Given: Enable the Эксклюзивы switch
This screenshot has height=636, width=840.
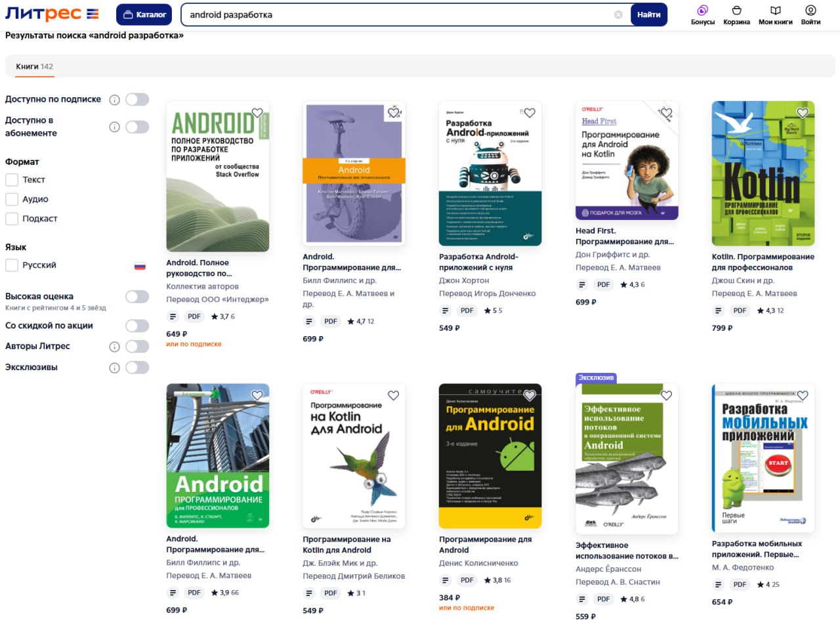Looking at the screenshot, I should pos(137,367).
